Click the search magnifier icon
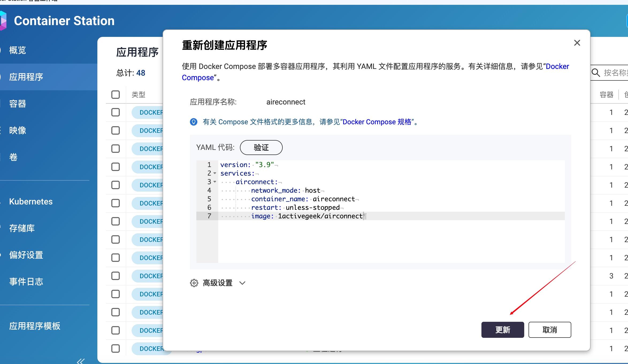Viewport: 628px width, 364px height. (x=596, y=73)
